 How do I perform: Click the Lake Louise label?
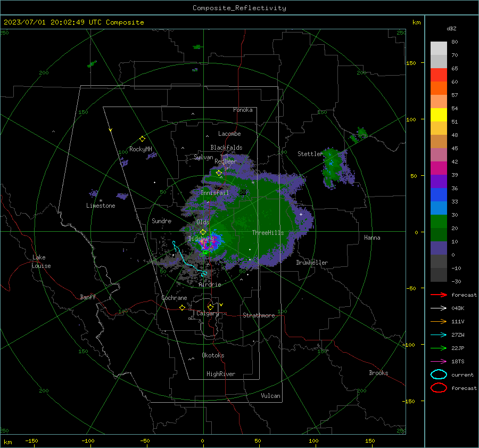point(42,262)
